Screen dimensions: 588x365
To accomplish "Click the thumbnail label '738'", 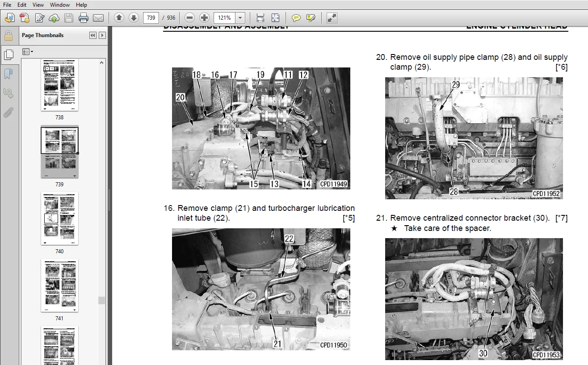I will point(59,117).
